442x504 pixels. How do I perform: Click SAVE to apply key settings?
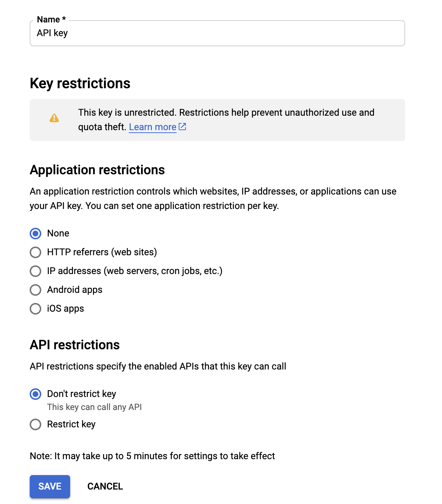50,487
